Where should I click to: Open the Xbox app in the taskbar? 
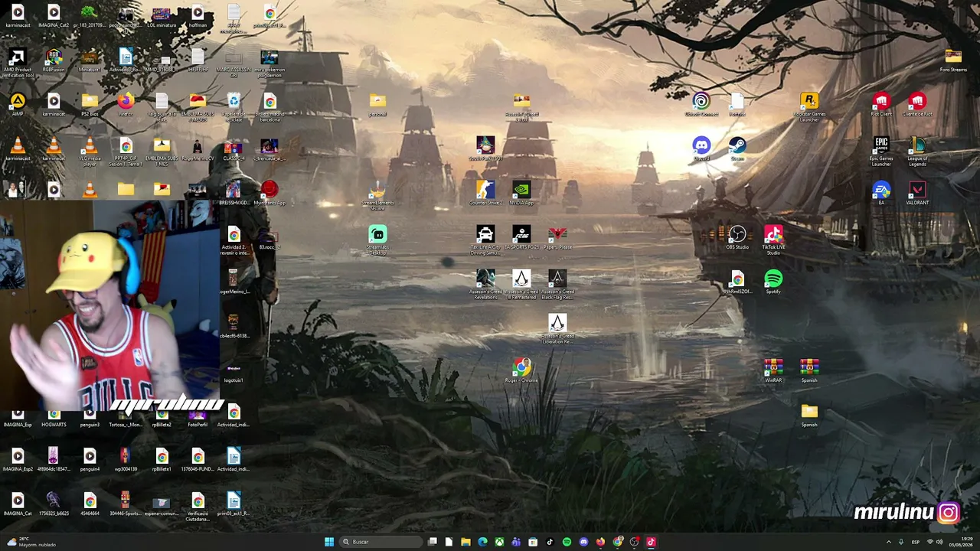click(x=499, y=542)
